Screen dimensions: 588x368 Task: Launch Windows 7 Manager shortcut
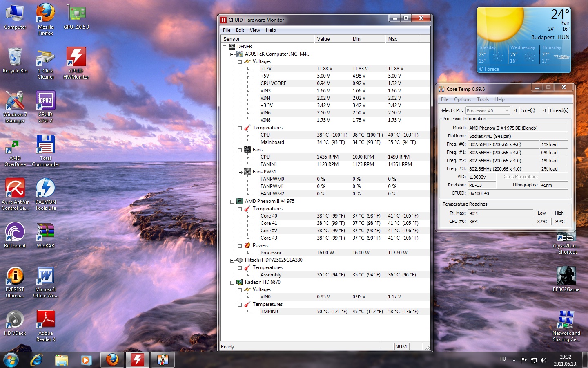(x=15, y=107)
